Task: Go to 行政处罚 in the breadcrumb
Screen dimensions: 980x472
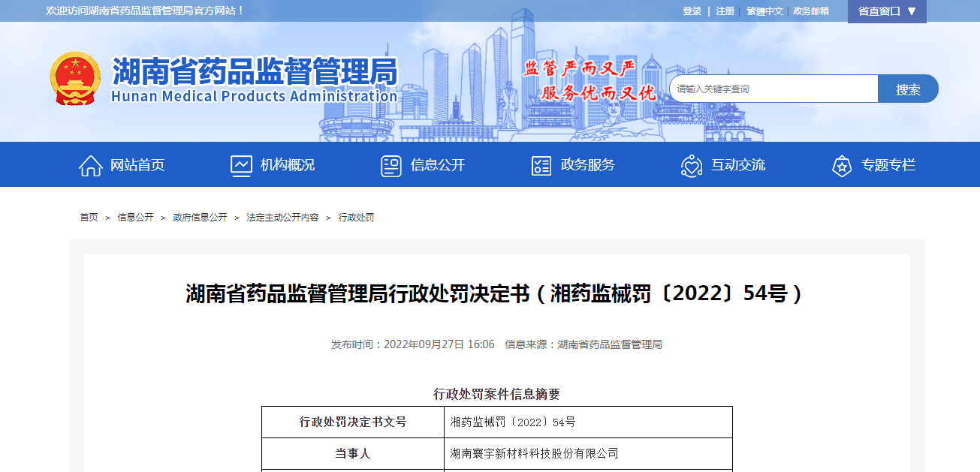Action: (x=356, y=218)
